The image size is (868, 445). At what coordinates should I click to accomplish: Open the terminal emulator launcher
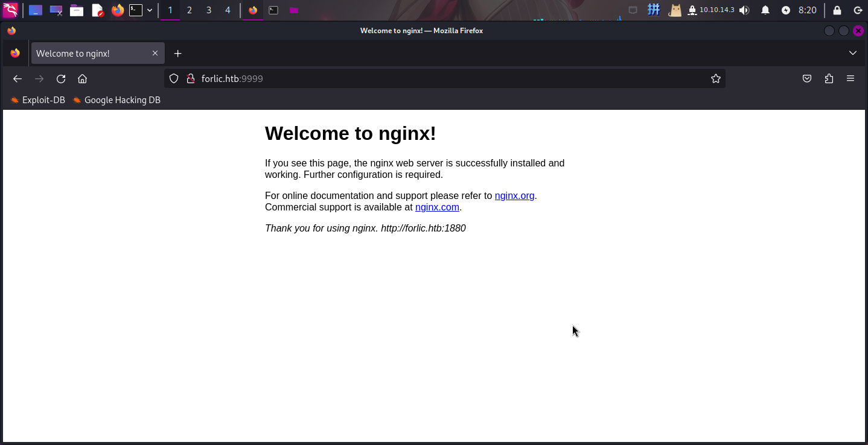pos(136,10)
